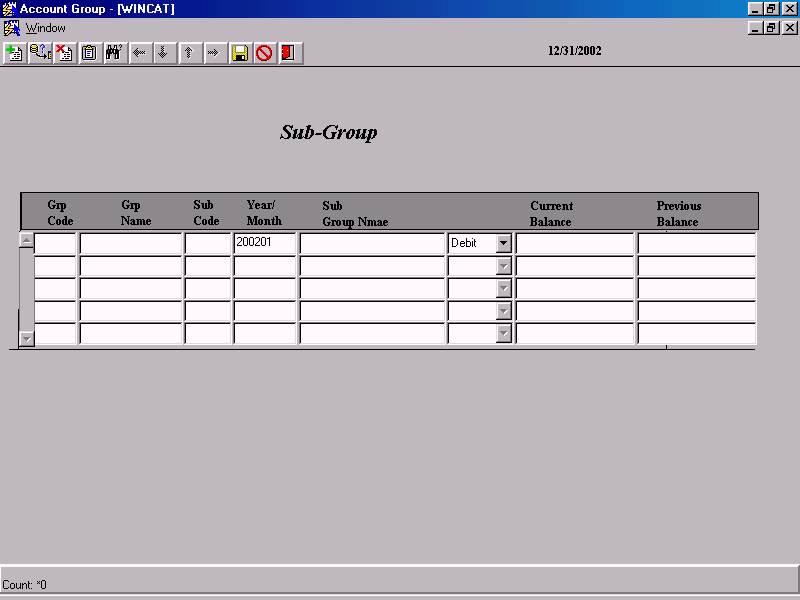800x600 pixels.
Task: Click the Previous Record up arrow icon
Action: click(189, 53)
